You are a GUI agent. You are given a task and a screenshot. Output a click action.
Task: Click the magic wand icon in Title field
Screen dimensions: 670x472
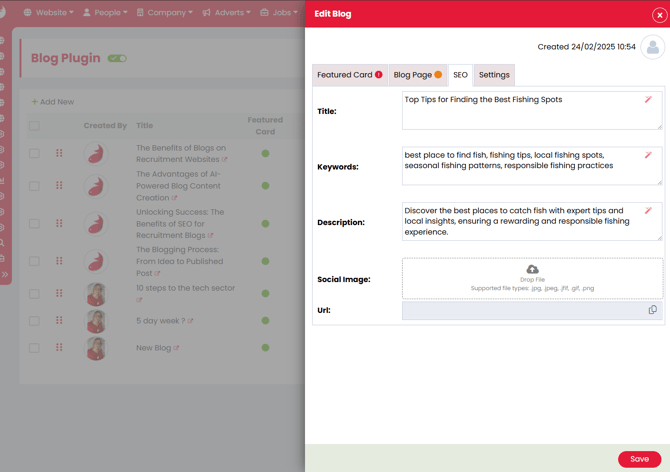click(648, 100)
